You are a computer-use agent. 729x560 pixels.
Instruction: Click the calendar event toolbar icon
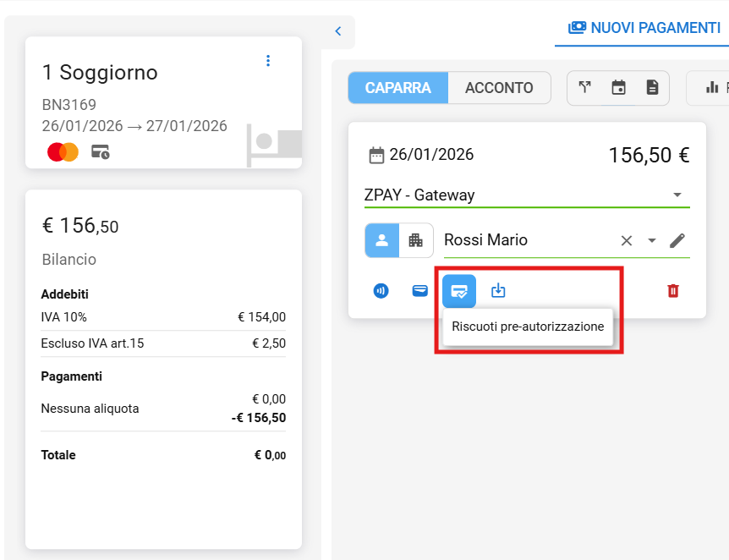(x=618, y=88)
